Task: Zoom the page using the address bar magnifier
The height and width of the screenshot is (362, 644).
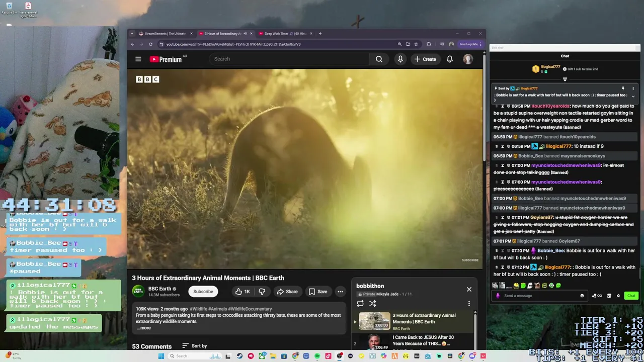Action: [399, 44]
